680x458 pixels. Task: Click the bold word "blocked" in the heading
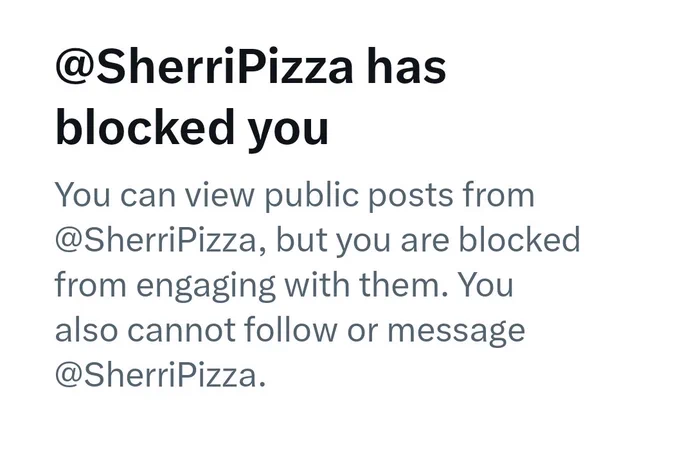tap(145, 127)
